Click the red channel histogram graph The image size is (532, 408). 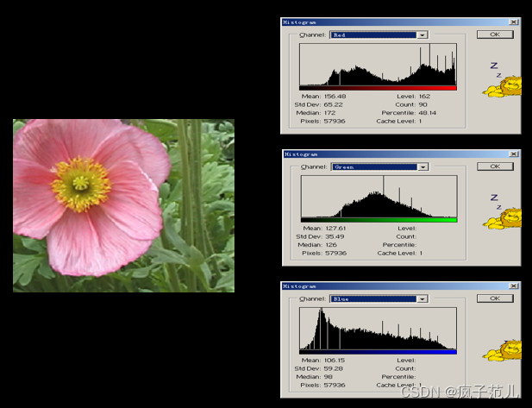(x=378, y=65)
